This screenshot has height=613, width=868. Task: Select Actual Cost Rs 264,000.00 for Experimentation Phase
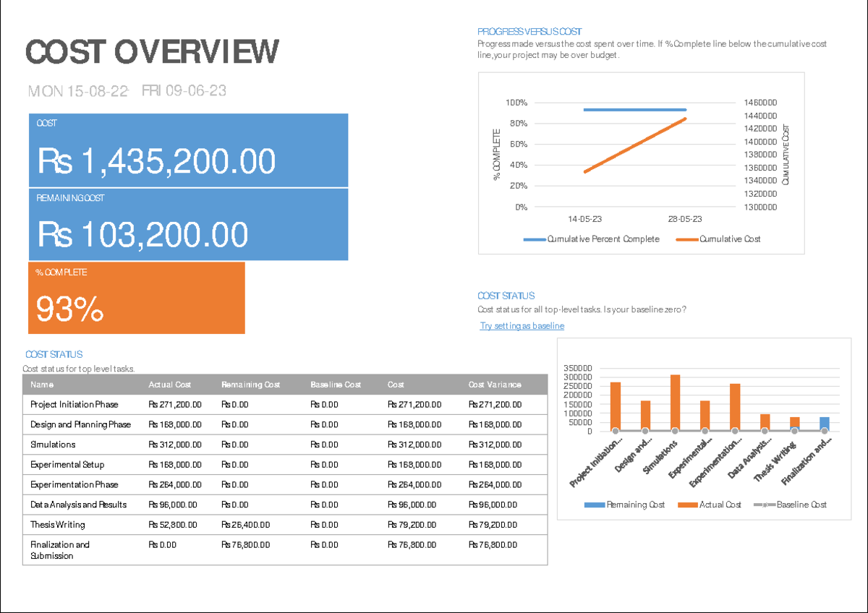click(175, 484)
